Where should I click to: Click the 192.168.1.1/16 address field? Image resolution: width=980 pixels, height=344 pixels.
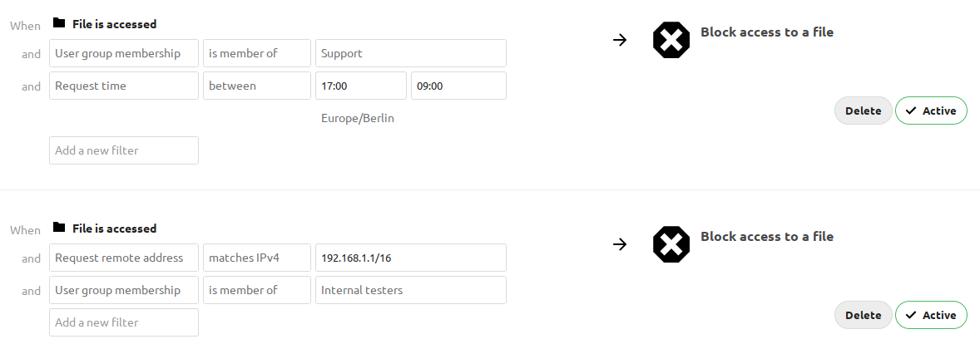(x=411, y=258)
